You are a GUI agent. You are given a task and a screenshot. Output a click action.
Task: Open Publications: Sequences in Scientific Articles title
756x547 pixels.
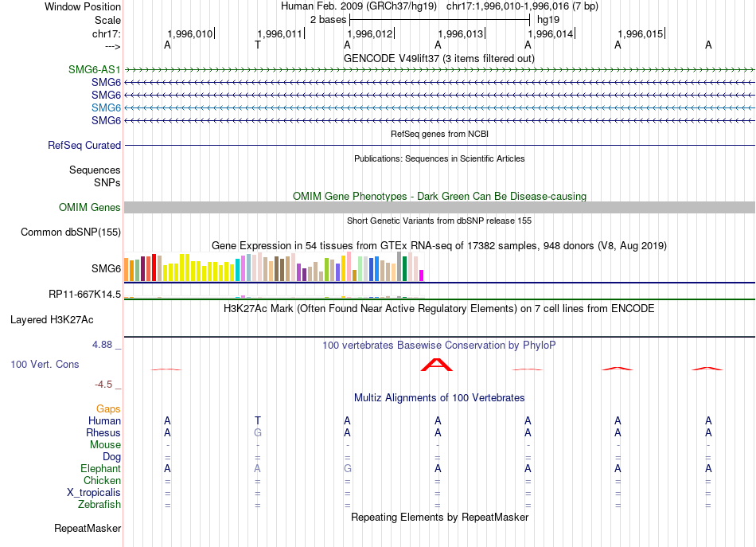coord(439,158)
